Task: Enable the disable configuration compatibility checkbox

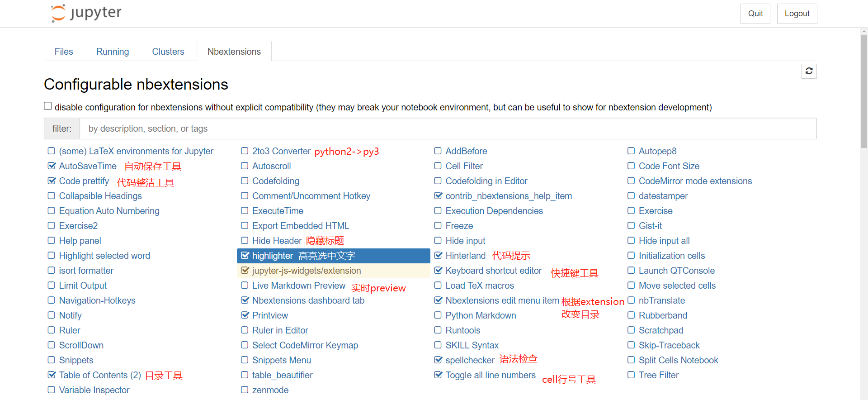Action: (48, 106)
